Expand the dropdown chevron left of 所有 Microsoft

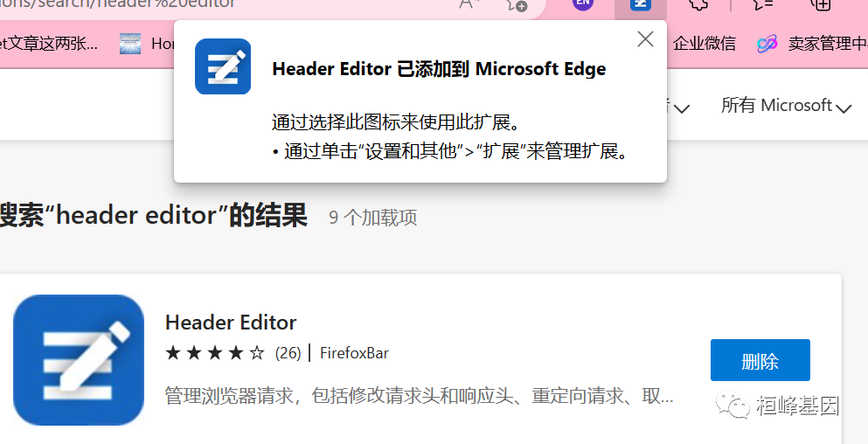pos(682,108)
